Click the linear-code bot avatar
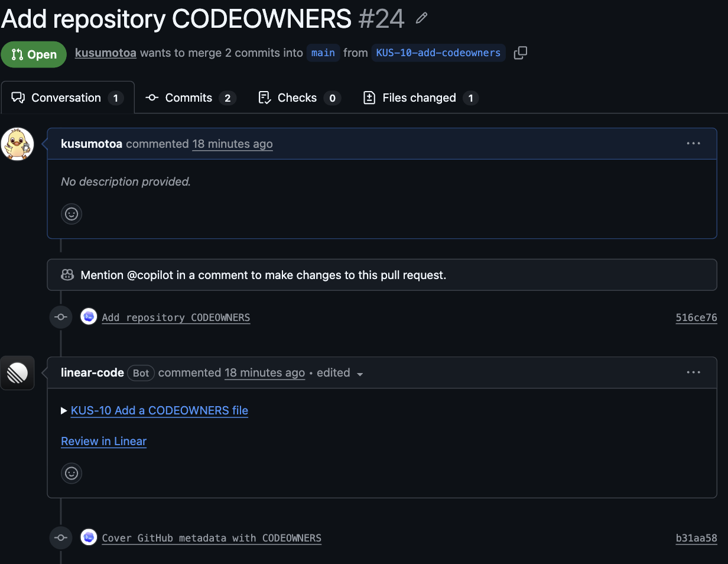 (17, 373)
